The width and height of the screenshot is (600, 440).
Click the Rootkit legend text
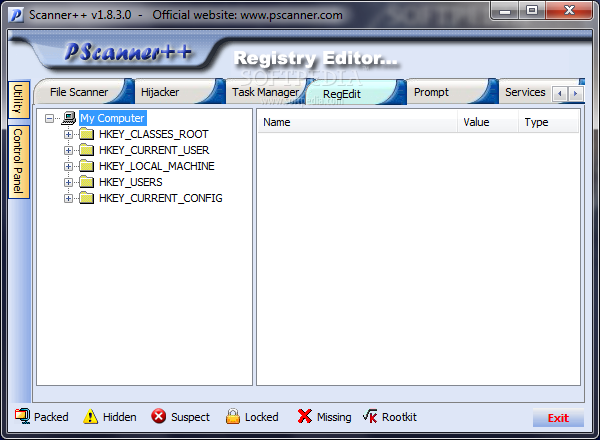pos(399,417)
